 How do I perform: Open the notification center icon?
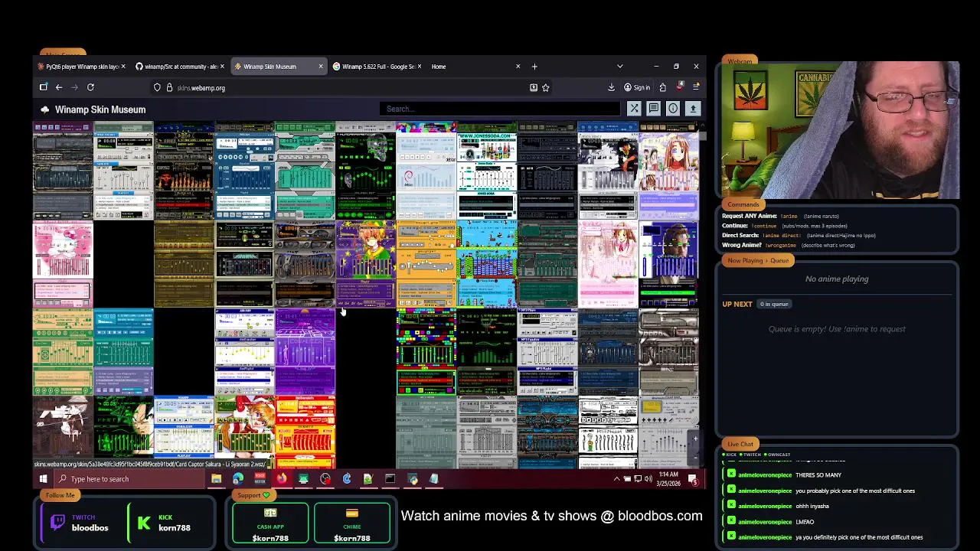click(693, 479)
